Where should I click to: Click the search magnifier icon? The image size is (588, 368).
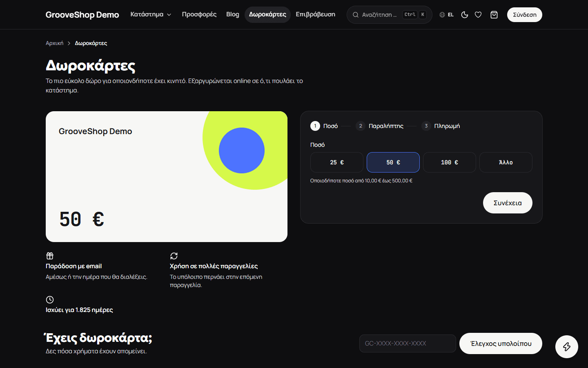[356, 15]
